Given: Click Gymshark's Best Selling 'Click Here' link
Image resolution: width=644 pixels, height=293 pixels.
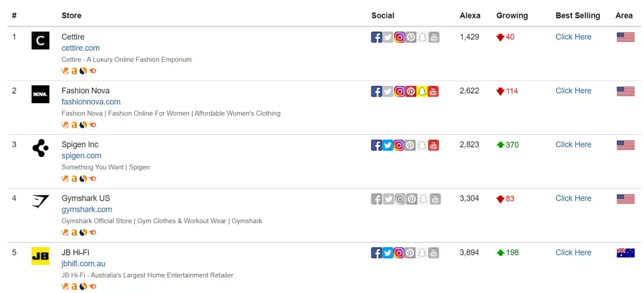Looking at the screenshot, I should pyautogui.click(x=573, y=198).
